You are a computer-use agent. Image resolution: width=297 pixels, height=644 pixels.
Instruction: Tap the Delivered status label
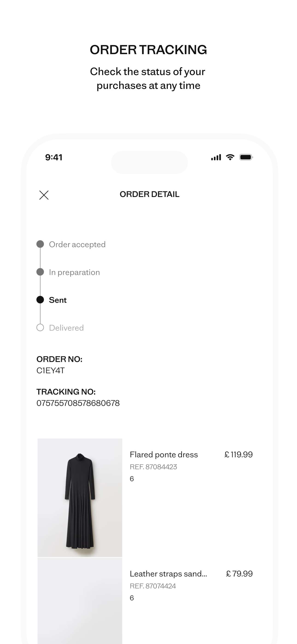click(x=67, y=328)
